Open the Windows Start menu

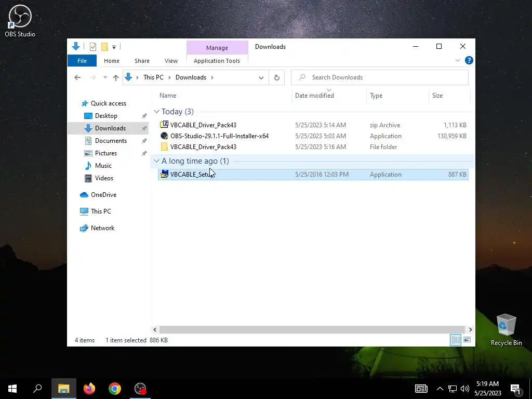pos(12,389)
